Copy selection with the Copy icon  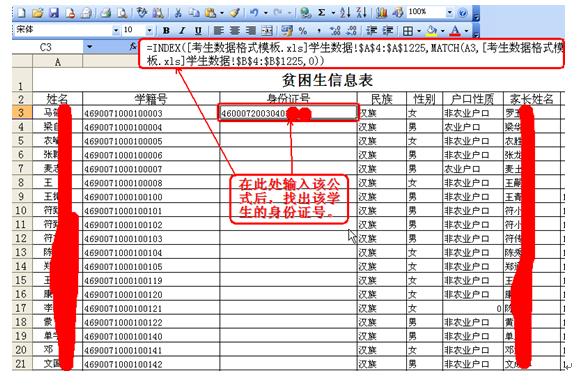(193, 14)
